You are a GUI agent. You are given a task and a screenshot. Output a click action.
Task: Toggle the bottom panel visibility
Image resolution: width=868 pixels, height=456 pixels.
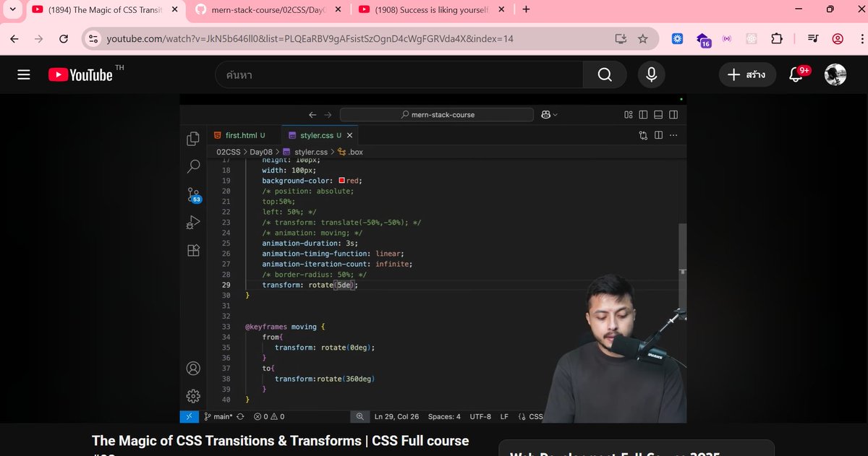point(658,114)
